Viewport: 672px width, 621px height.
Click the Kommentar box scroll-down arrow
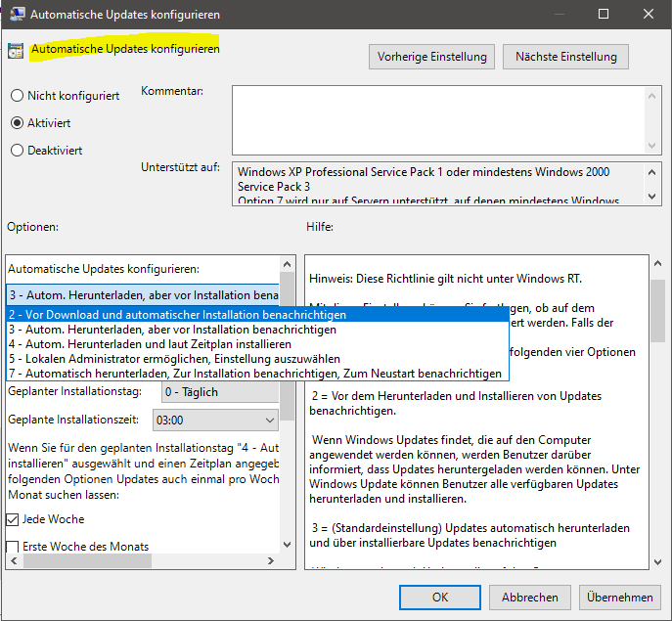[651, 146]
